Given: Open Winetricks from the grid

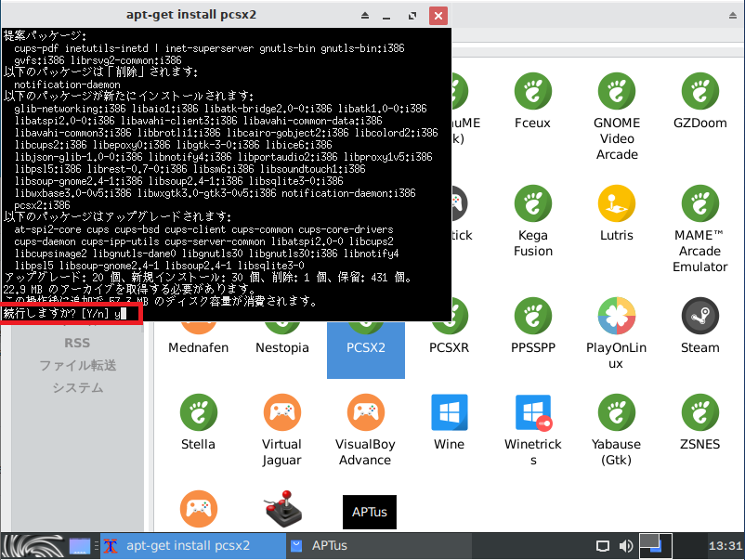Looking at the screenshot, I should (532, 412).
